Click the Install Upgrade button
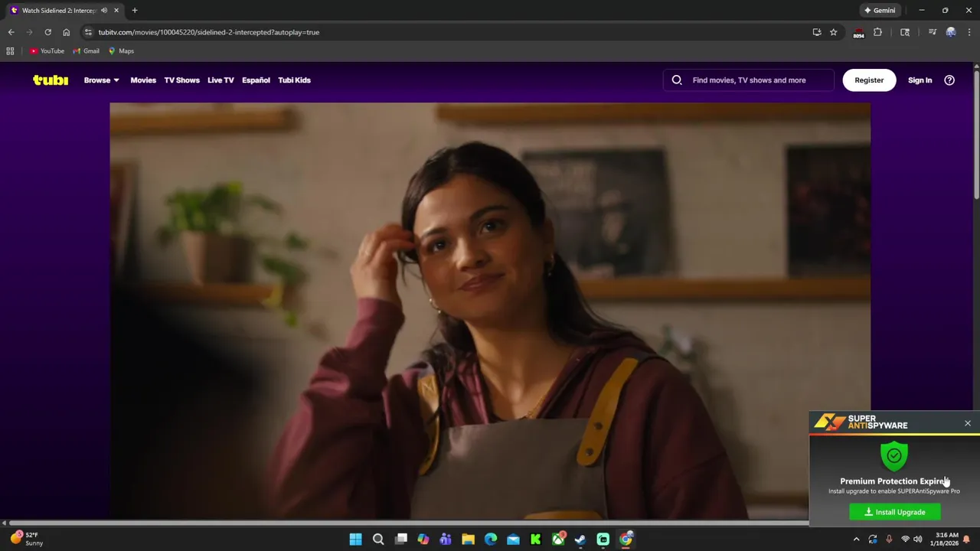 (x=895, y=512)
